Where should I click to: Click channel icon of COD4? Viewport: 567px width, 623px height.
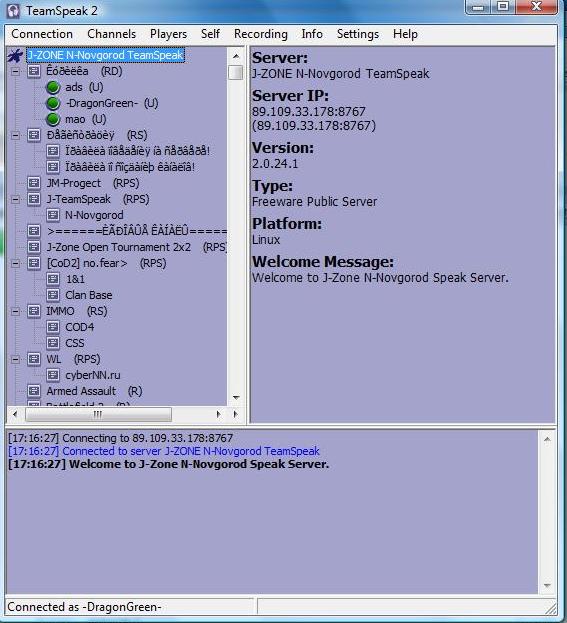pyautogui.click(x=53, y=327)
